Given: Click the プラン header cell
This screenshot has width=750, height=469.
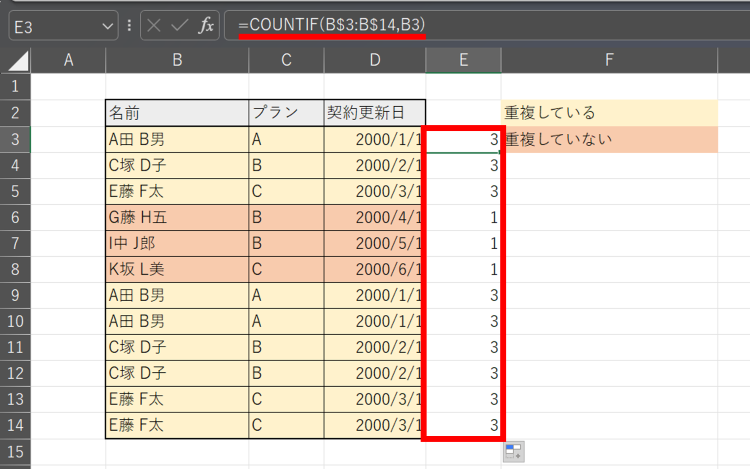Looking at the screenshot, I should [x=286, y=113].
